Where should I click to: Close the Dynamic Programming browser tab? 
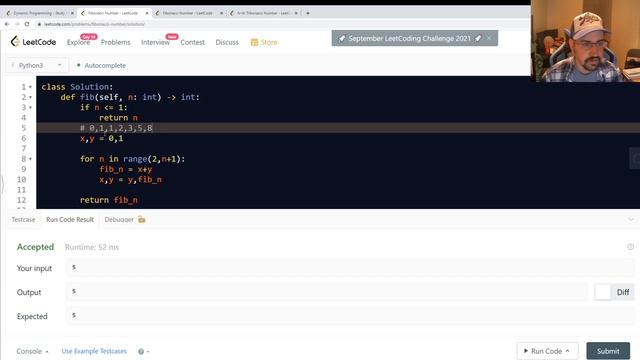[72, 13]
